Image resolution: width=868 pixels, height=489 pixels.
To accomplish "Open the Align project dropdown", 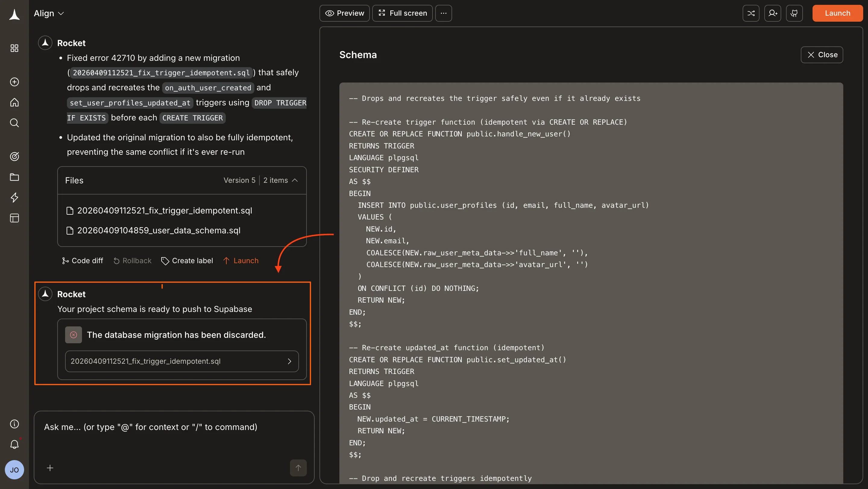I will pyautogui.click(x=49, y=13).
